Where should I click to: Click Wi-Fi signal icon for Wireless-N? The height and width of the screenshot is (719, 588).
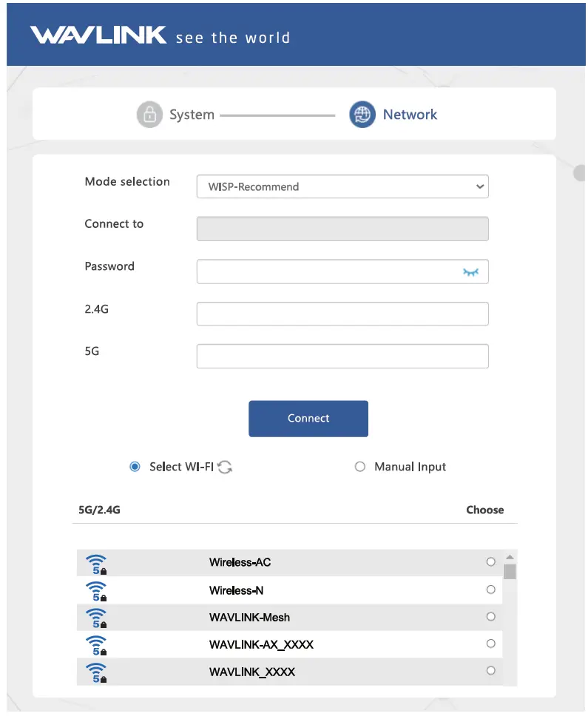[96, 591]
